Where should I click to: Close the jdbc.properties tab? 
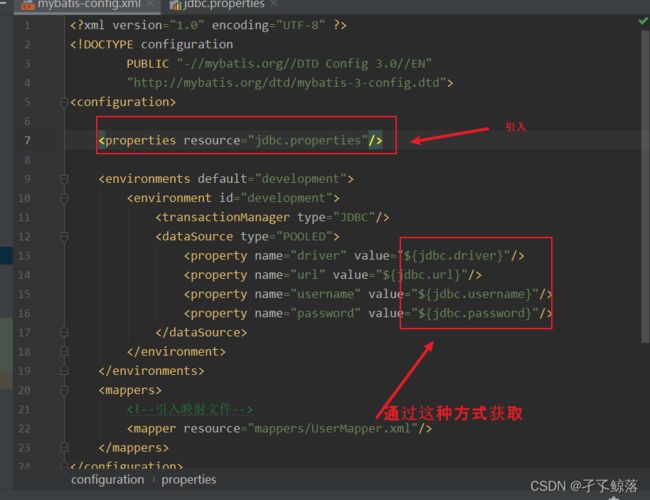point(272,5)
